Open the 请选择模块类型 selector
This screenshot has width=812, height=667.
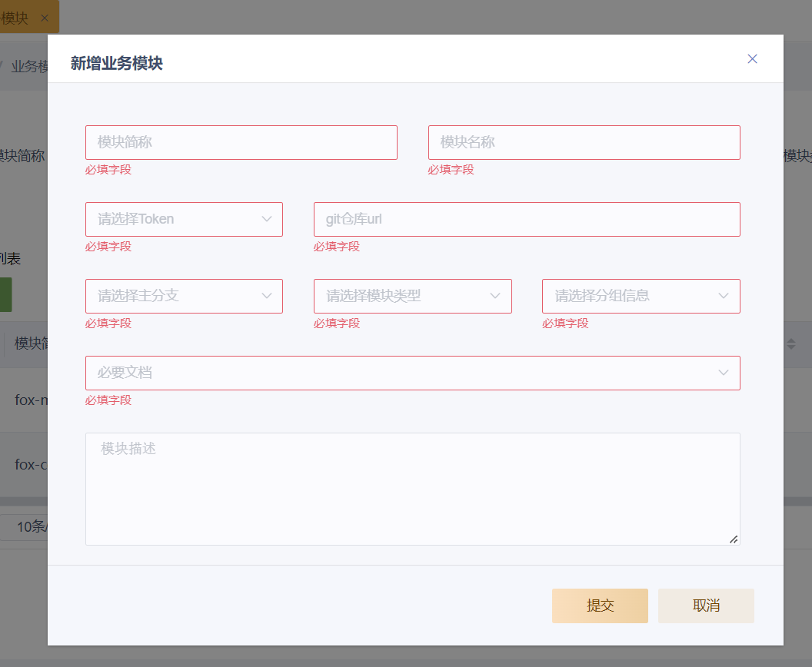[x=412, y=297]
